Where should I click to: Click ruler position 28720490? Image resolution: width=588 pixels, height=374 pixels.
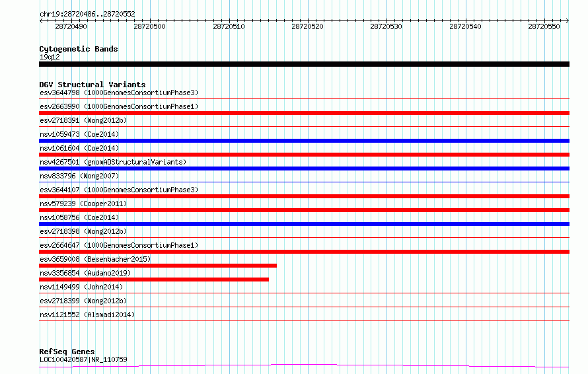(x=71, y=26)
